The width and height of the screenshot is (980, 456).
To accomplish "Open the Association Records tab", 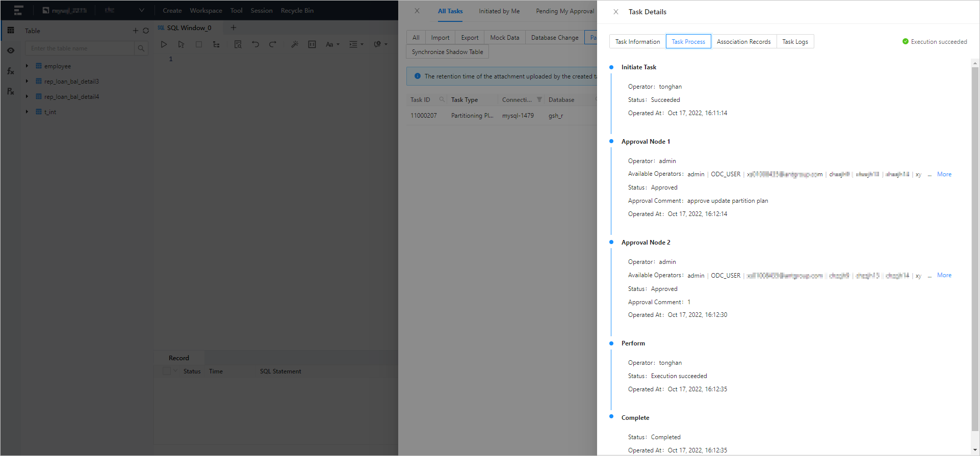I will coord(743,42).
